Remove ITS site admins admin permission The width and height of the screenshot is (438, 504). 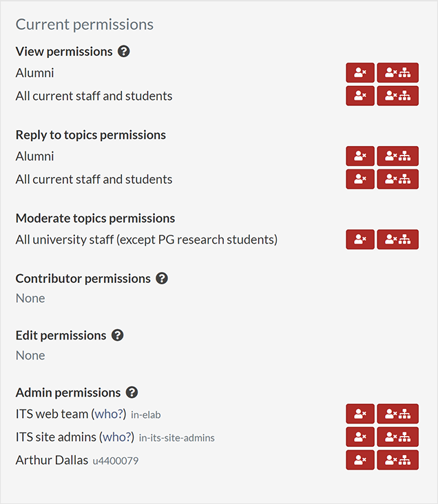(x=360, y=437)
